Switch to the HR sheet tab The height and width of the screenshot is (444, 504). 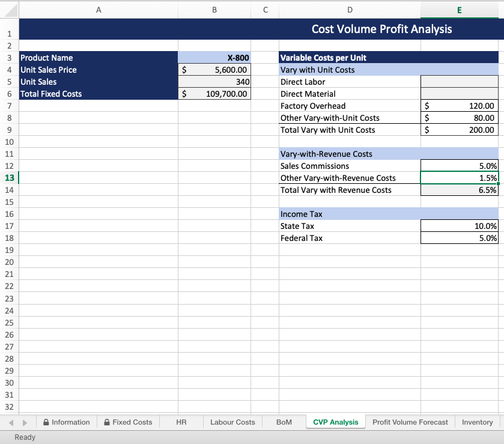click(x=180, y=422)
